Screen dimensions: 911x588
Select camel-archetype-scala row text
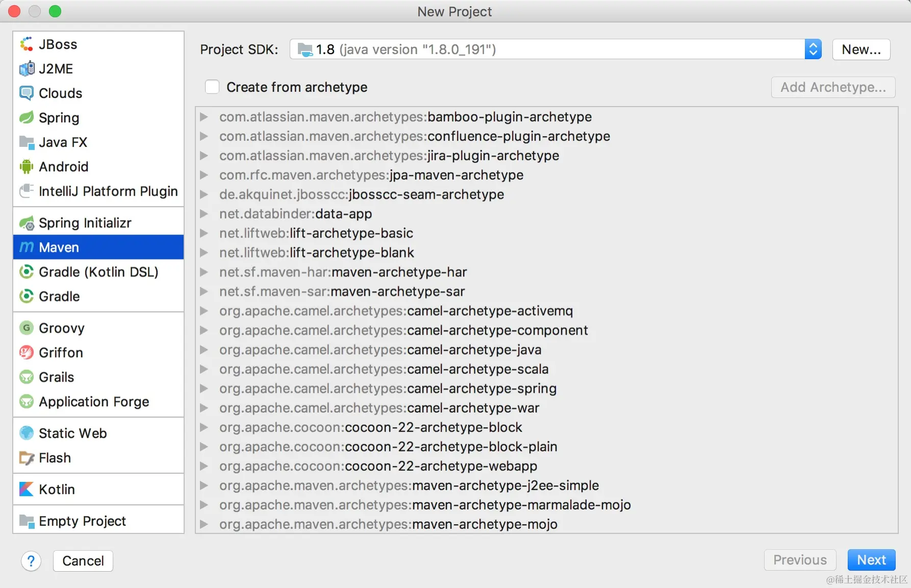[384, 369]
